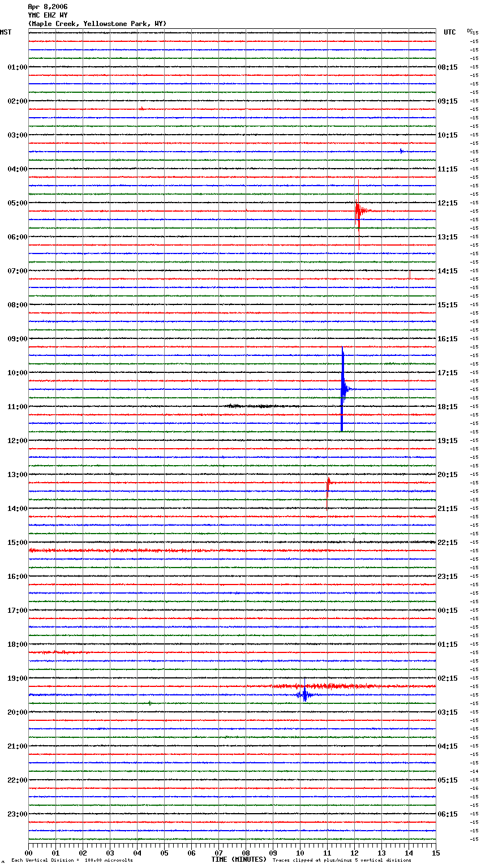Select the 06:00 MST row label
Image resolution: width=481 pixels, height=868 pixels.
point(17,237)
